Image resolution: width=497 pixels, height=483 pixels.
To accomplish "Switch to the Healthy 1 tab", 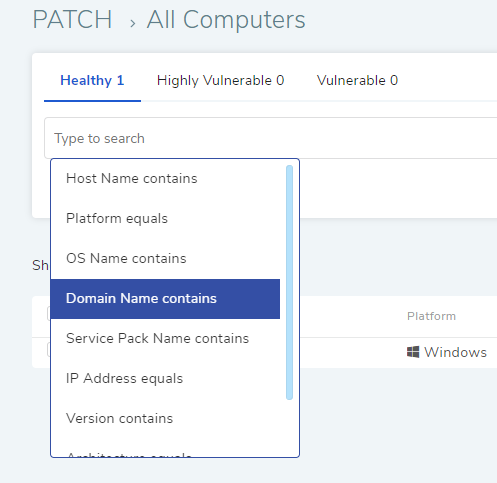I will [x=92, y=80].
